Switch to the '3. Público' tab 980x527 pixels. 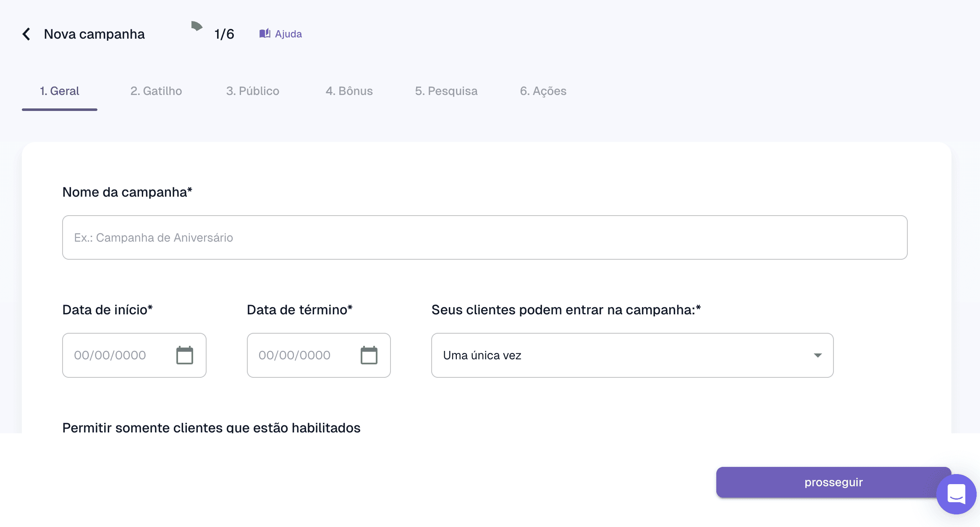pyautogui.click(x=252, y=91)
